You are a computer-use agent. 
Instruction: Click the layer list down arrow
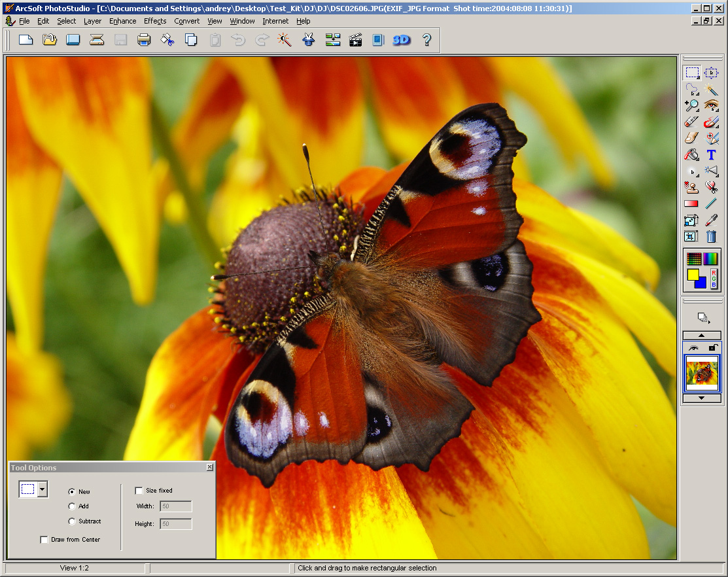click(x=702, y=398)
